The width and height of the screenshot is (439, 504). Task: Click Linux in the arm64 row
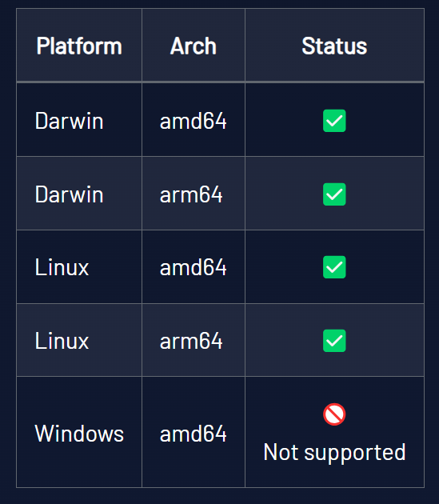[62, 341]
